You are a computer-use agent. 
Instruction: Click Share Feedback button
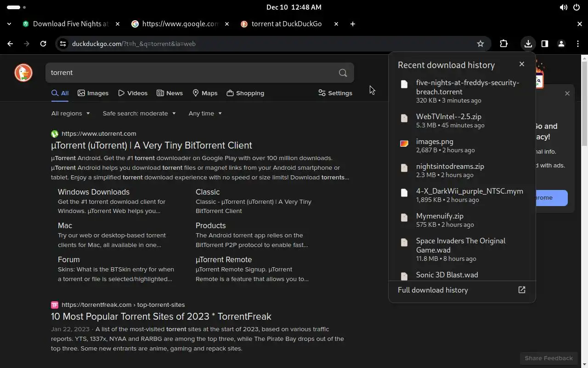548,358
